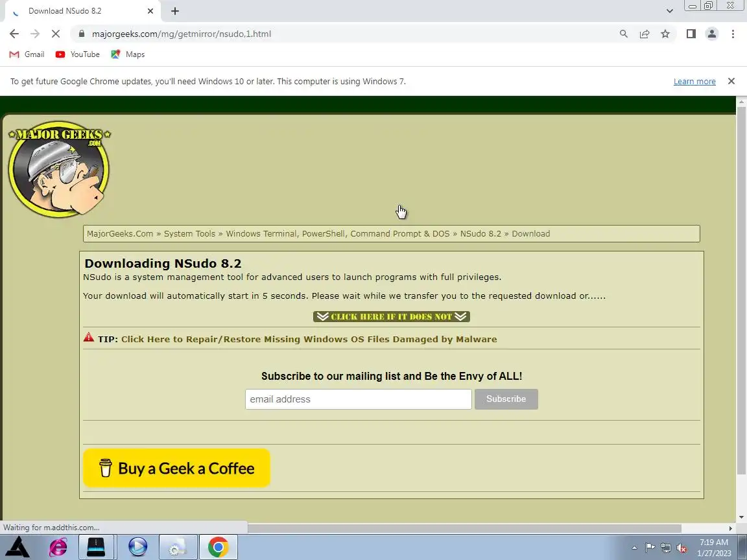Open Repair/Restore Missing Windows OS Files link
747x560 pixels.
click(x=309, y=340)
